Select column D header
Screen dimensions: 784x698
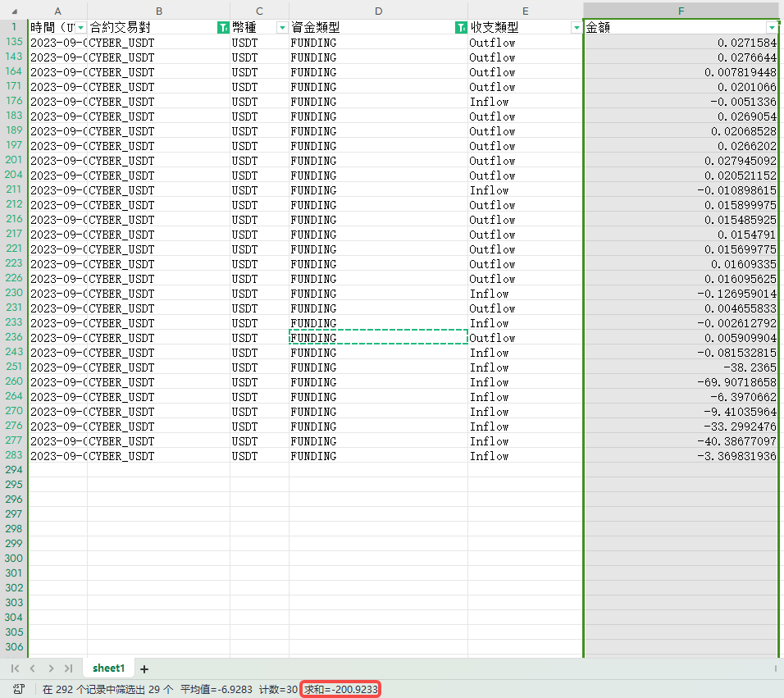pyautogui.click(x=378, y=11)
